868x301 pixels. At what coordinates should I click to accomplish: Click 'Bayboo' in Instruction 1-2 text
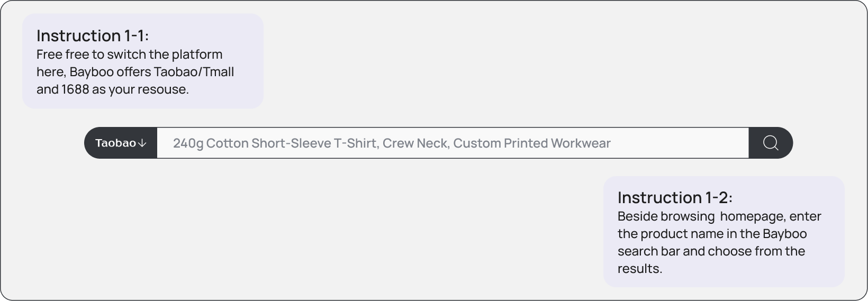tap(784, 234)
